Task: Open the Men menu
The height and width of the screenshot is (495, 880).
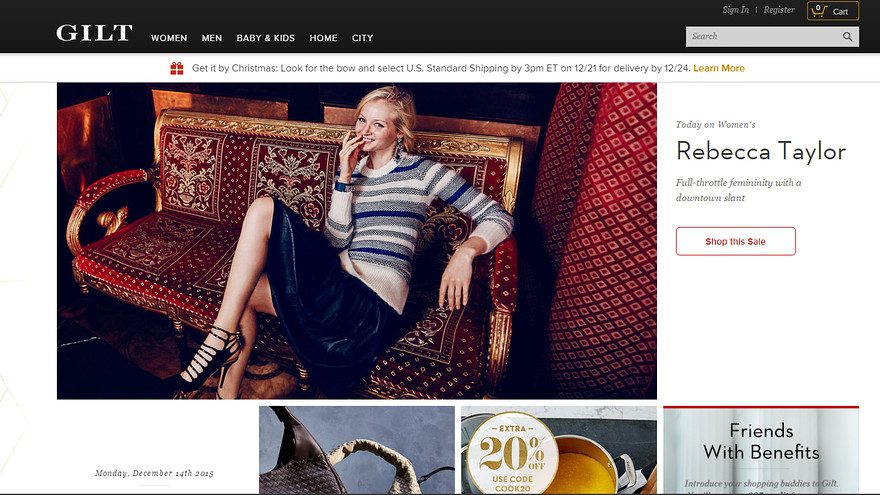Action: click(x=212, y=38)
